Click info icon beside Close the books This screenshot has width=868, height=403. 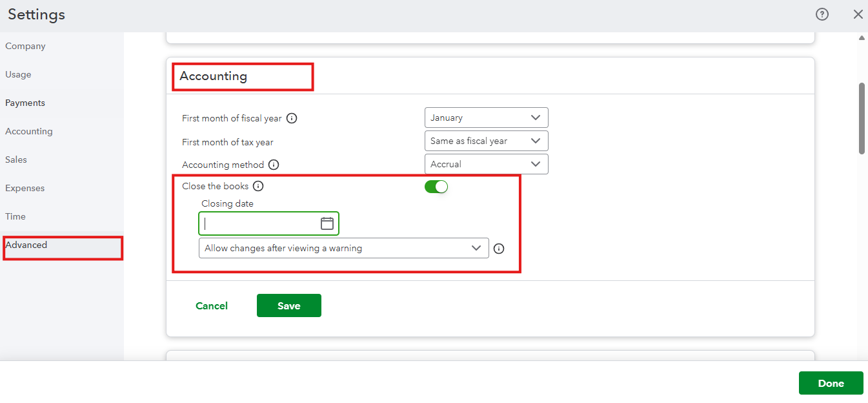(x=258, y=186)
